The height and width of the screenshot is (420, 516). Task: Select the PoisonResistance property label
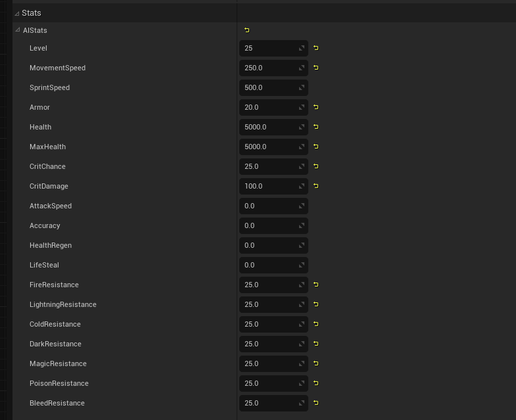coord(59,383)
